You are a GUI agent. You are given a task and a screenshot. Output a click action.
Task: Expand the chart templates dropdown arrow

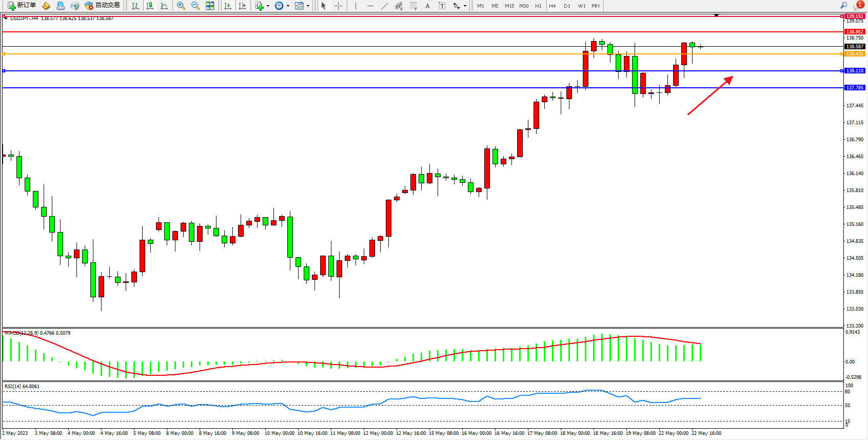coord(308,6)
